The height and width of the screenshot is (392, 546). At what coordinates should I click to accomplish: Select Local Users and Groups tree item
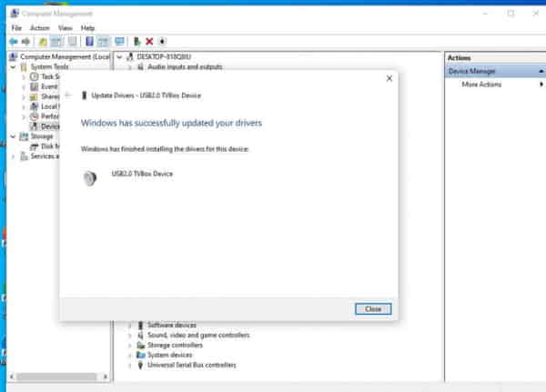[50, 106]
